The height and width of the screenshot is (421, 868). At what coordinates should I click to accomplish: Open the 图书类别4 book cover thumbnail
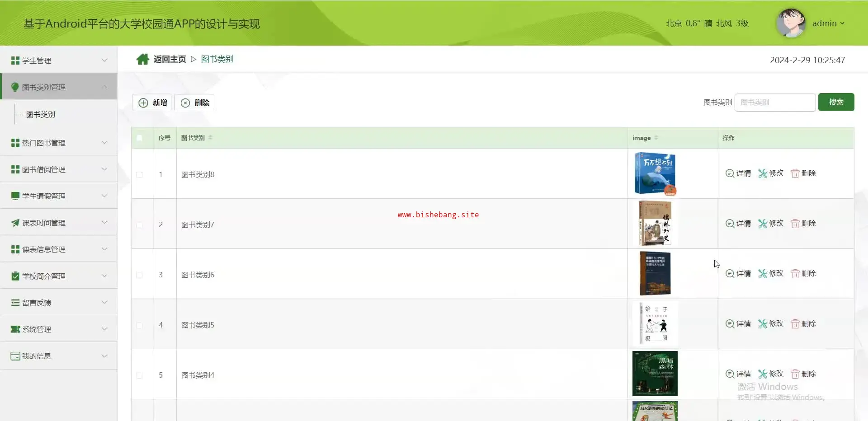click(655, 374)
